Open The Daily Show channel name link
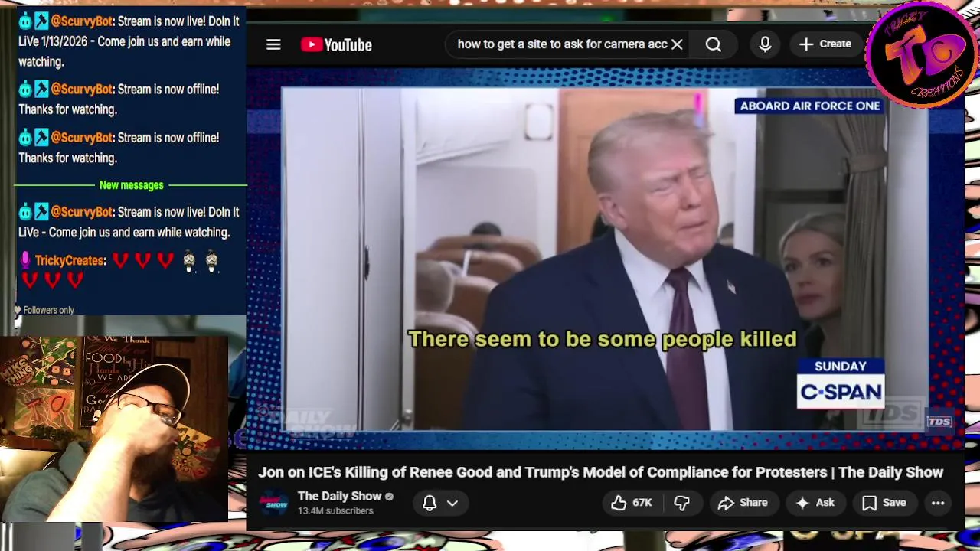Image resolution: width=980 pixels, height=551 pixels. (x=339, y=496)
